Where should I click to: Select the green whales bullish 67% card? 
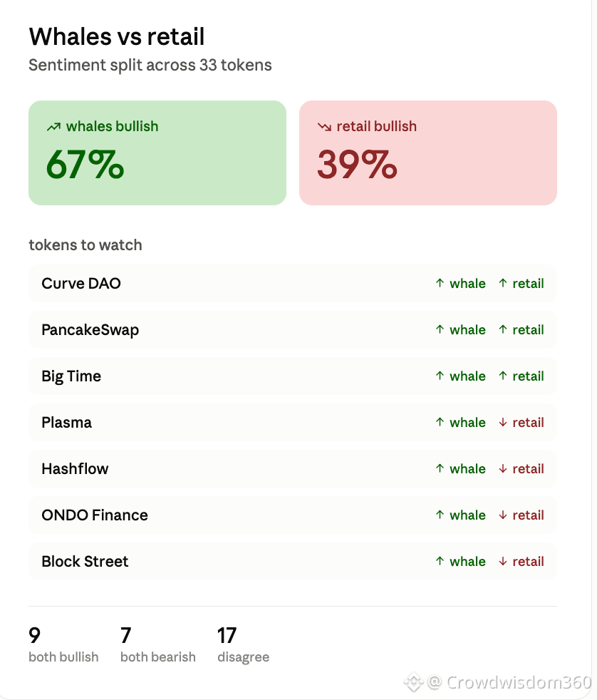point(157,153)
